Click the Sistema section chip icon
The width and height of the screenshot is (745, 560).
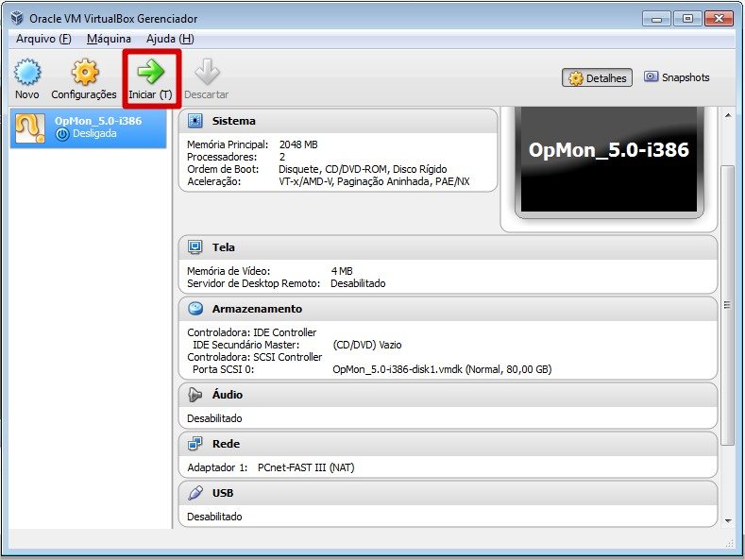point(195,121)
